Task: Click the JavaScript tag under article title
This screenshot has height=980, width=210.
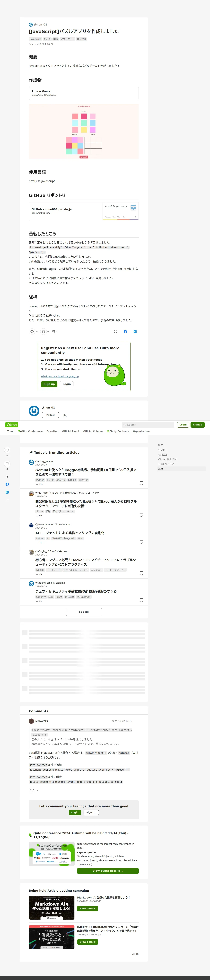Action: [35, 39]
